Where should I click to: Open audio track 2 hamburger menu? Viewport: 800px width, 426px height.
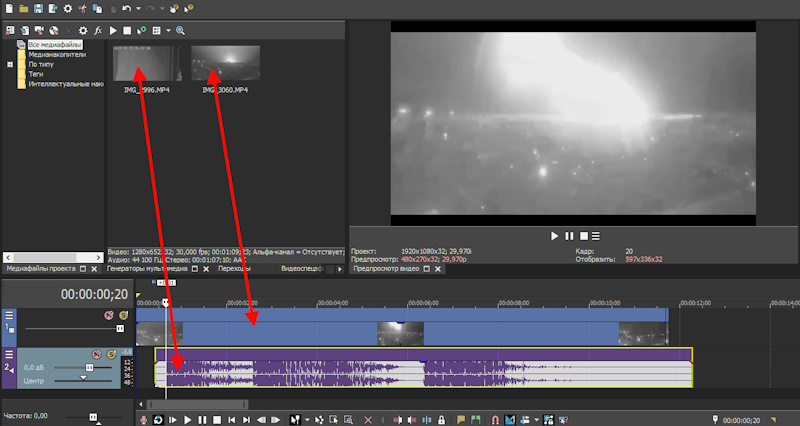point(9,354)
